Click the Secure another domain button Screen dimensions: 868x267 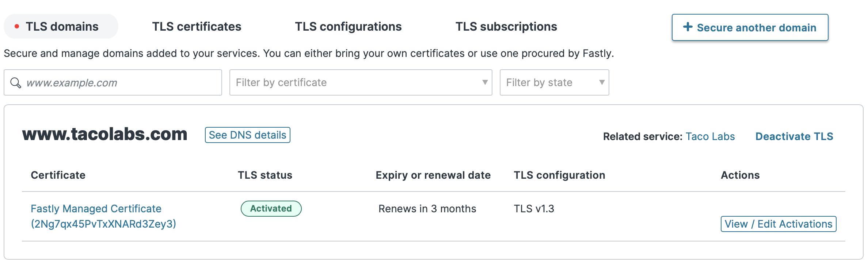pos(750,27)
